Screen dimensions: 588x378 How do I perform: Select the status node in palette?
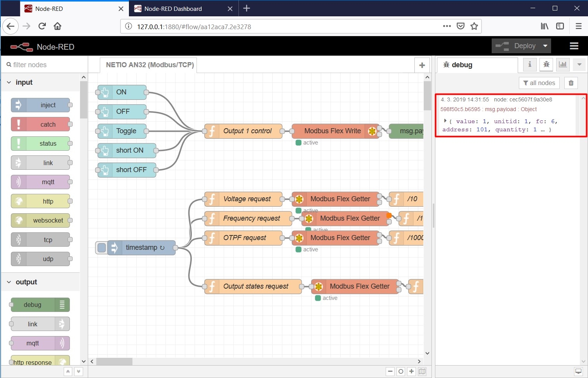(x=41, y=143)
